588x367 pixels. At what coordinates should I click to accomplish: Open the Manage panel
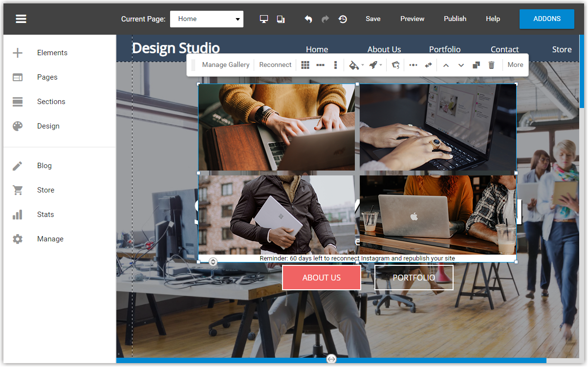[50, 239]
